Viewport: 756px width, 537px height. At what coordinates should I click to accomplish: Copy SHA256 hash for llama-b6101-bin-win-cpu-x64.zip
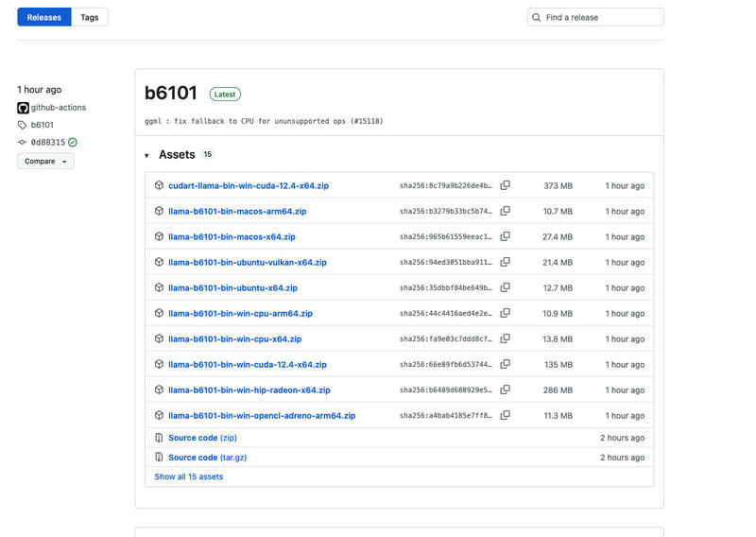coord(505,339)
